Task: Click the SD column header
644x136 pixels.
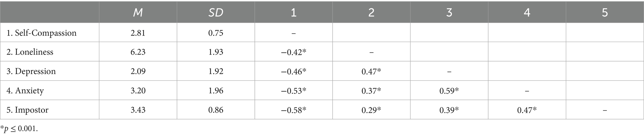Action: point(216,12)
